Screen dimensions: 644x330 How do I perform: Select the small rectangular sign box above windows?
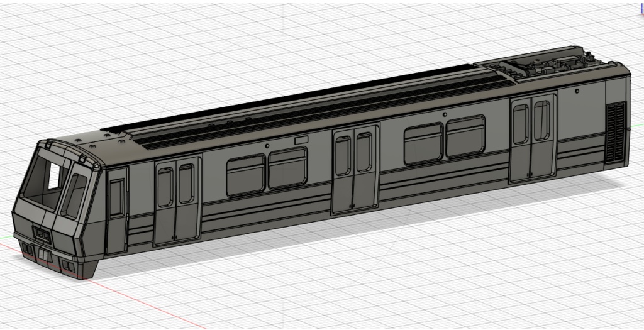pyautogui.click(x=301, y=140)
